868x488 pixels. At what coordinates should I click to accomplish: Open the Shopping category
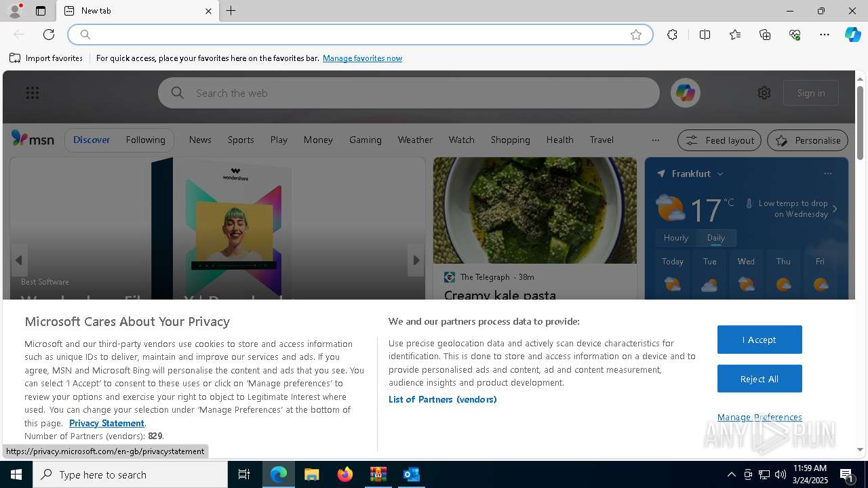[x=511, y=140]
